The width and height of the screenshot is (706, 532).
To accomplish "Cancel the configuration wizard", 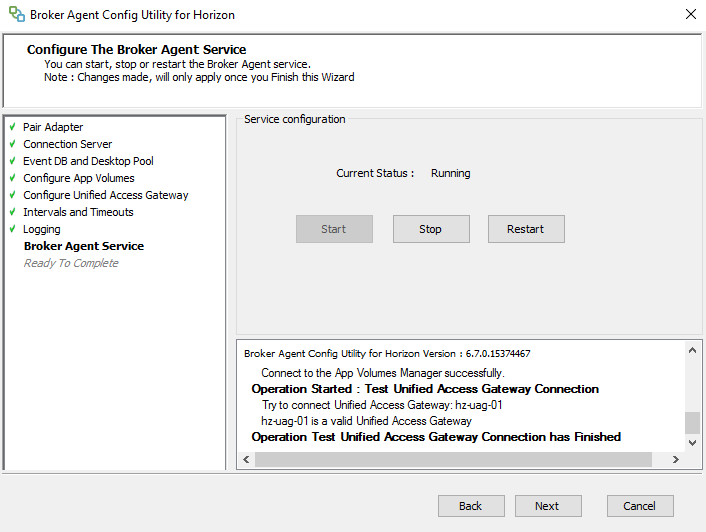I will click(x=639, y=506).
